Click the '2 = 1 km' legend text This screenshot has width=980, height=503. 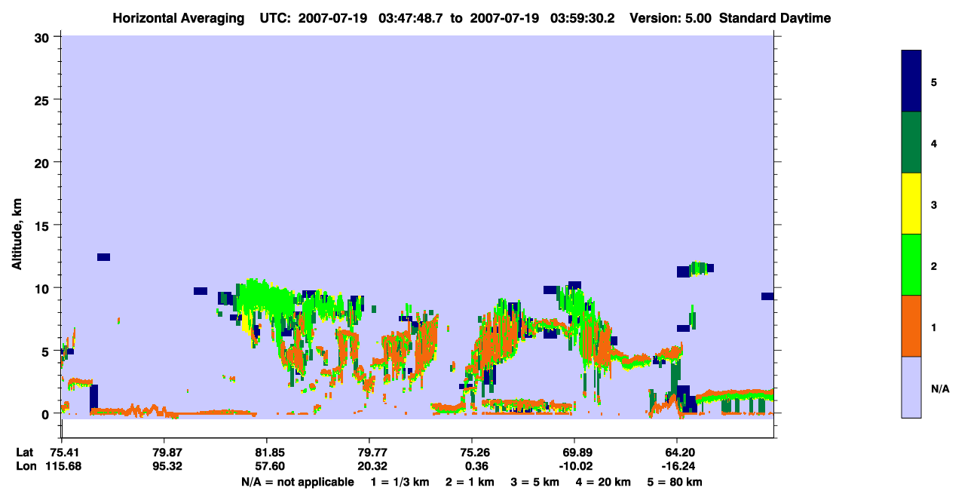tap(470, 482)
